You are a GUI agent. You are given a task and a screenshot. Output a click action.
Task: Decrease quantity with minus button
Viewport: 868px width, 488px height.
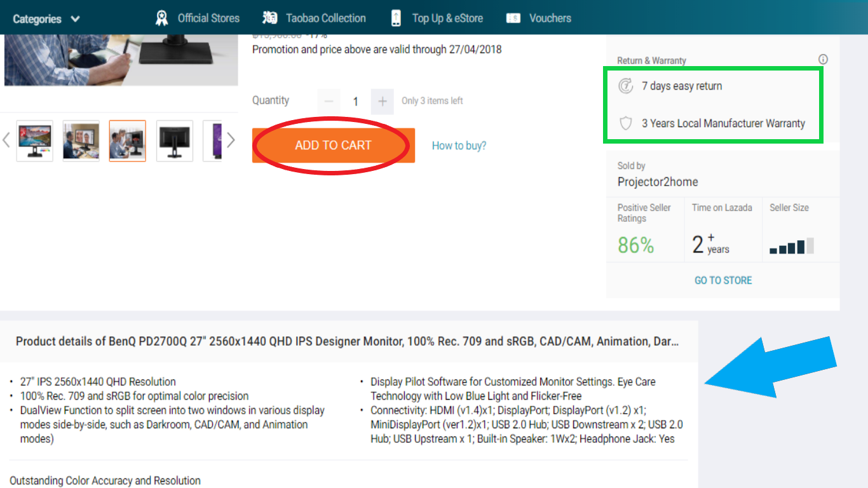[x=329, y=101]
